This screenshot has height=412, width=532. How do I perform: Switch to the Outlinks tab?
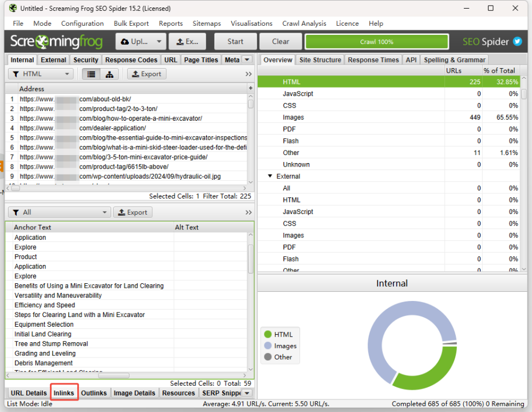pyautogui.click(x=94, y=393)
